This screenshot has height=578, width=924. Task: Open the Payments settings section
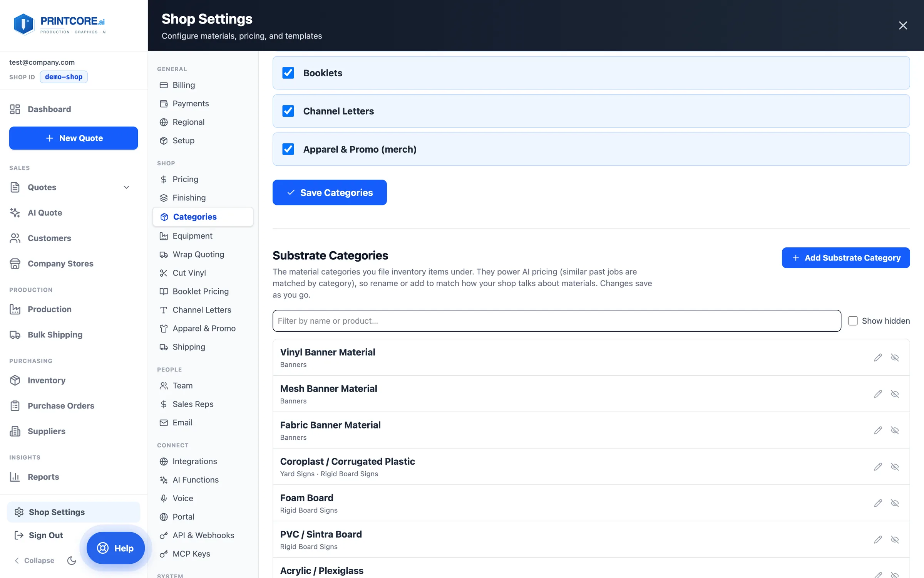click(203, 103)
